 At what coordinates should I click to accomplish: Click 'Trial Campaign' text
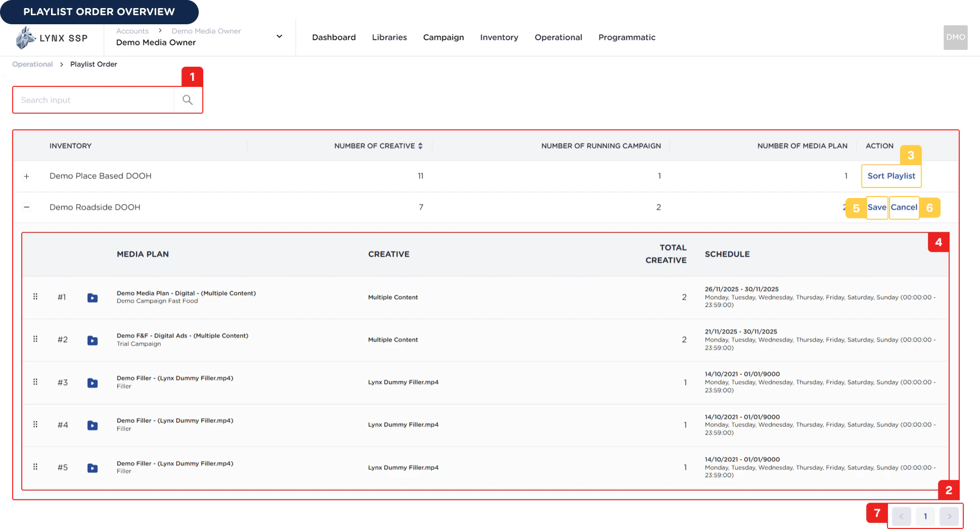pos(139,344)
